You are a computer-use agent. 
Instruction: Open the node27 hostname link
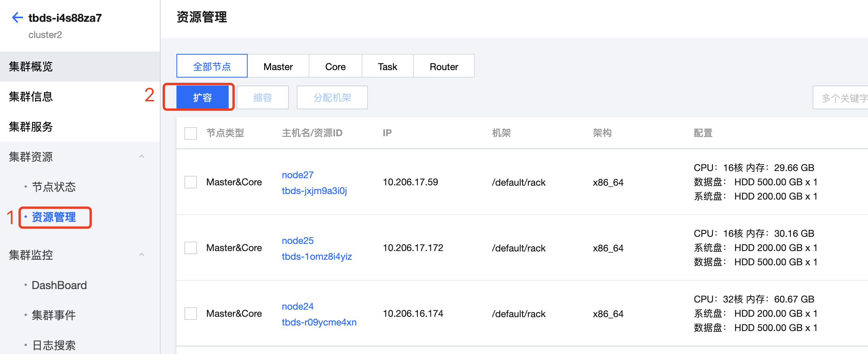click(x=298, y=175)
